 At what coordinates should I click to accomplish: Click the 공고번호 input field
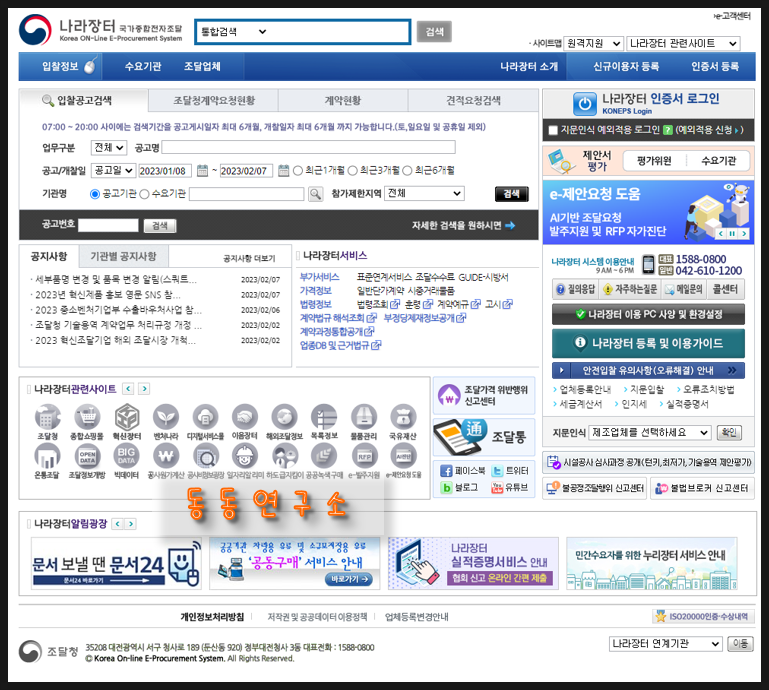click(108, 226)
